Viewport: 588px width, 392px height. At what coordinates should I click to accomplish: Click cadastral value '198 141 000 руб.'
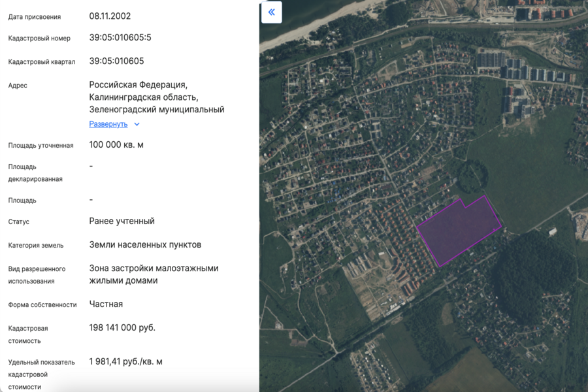122,328
